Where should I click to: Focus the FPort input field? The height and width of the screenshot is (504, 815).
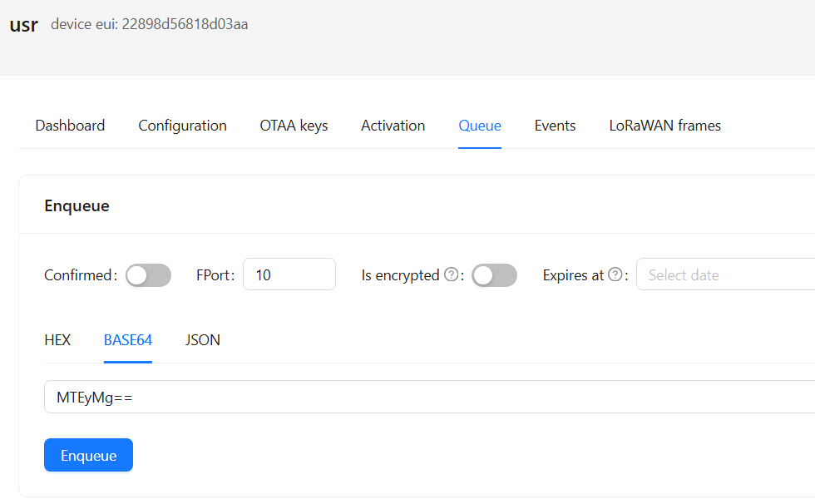[x=289, y=274]
